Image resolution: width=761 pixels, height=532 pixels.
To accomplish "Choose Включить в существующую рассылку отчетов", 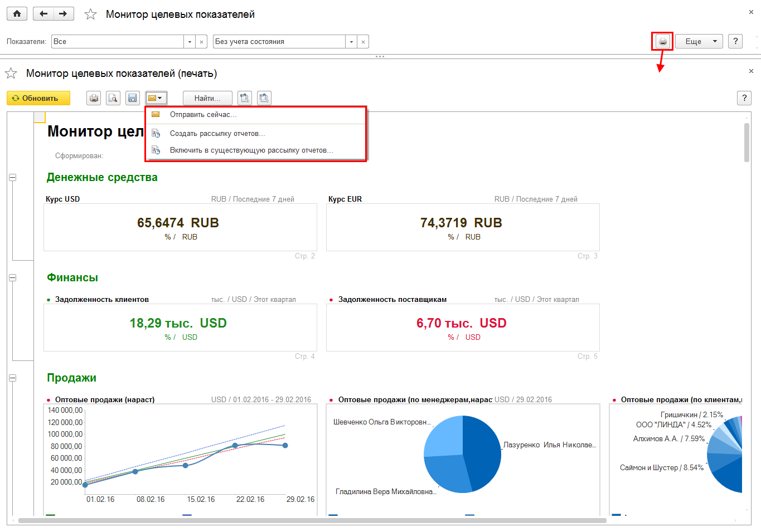I will pos(255,150).
